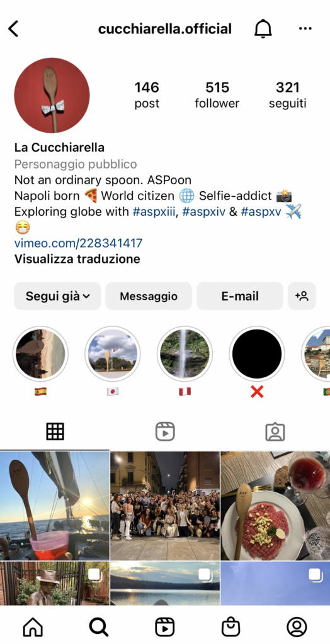Expand the Segui già dropdown

tap(57, 296)
